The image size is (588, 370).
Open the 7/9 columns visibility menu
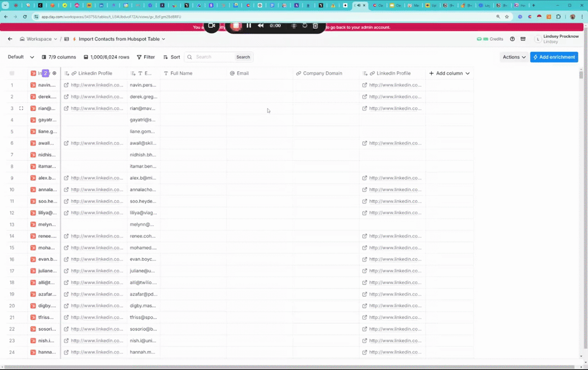(59, 57)
